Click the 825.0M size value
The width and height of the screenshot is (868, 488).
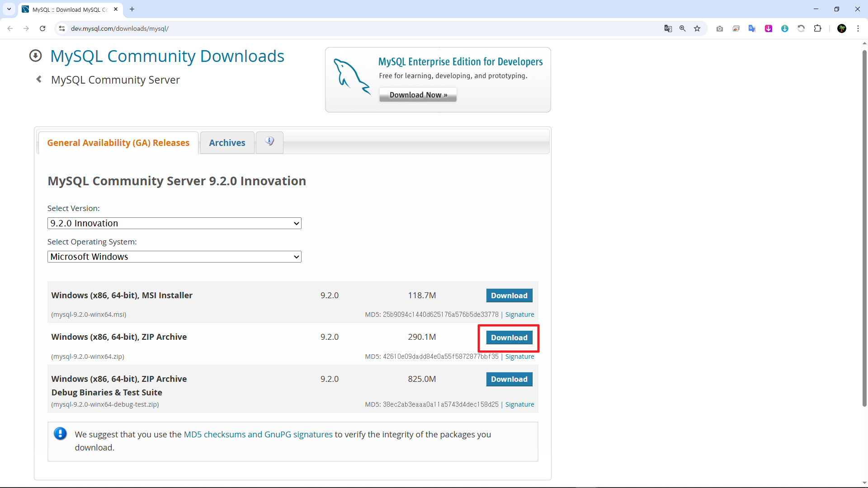click(422, 379)
